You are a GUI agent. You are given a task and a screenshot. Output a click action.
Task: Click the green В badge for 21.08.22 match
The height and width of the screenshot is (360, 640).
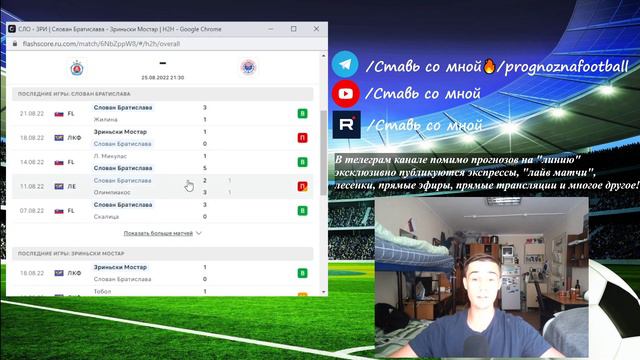pyautogui.click(x=302, y=113)
